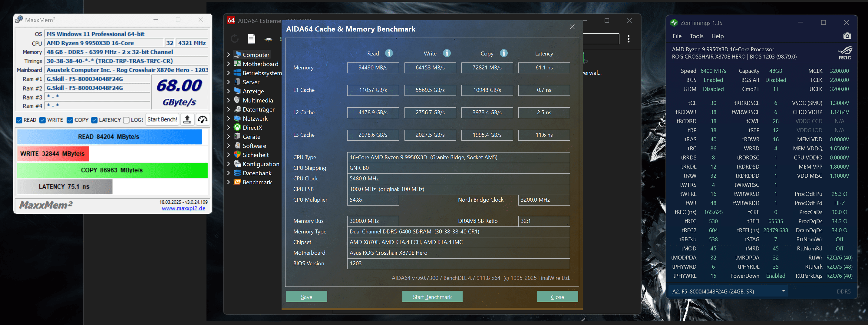Click the Geräte device icon

click(238, 137)
